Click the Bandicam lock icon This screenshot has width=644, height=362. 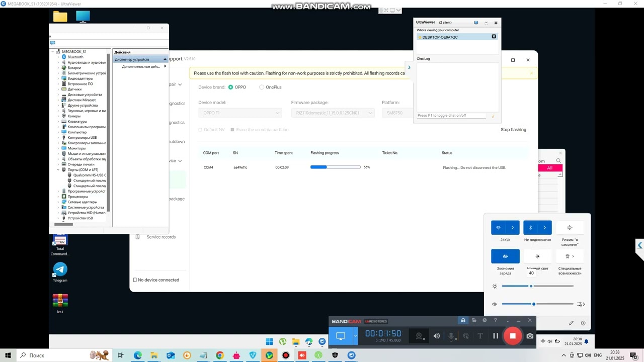point(463,320)
